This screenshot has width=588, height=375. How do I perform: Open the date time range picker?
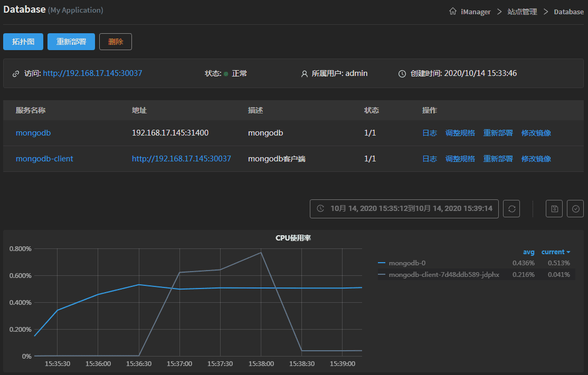click(x=411, y=208)
